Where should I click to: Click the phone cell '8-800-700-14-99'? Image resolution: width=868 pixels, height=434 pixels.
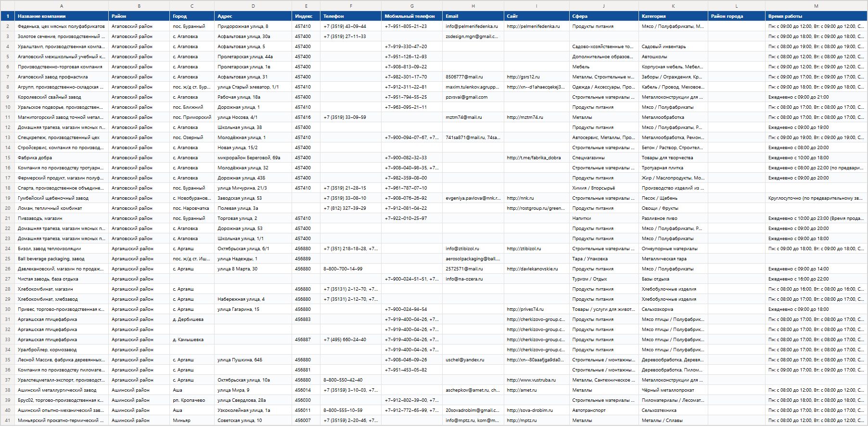(351, 269)
